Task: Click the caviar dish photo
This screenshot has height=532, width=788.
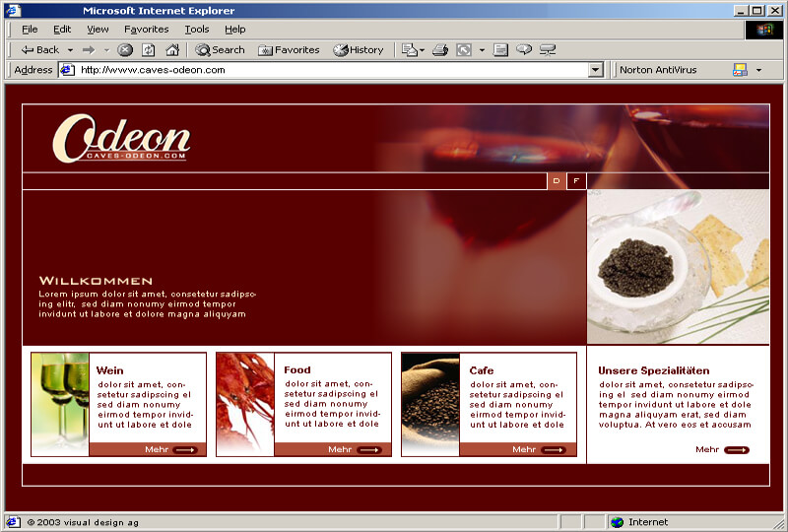Action: pos(678,267)
